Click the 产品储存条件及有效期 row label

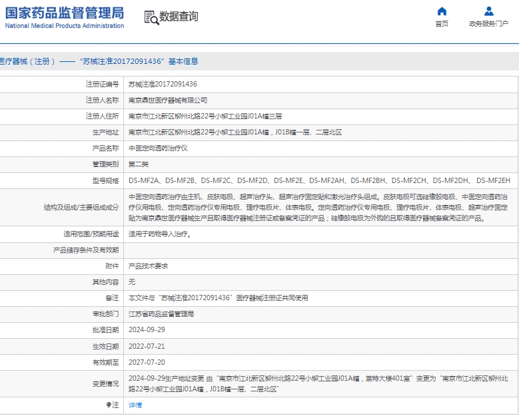point(86,250)
